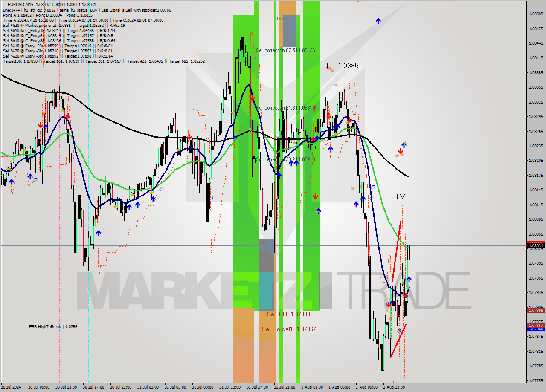Click the '1 Aug 13:00' time axis label
The width and height of the screenshot is (546, 392).
pos(394,387)
